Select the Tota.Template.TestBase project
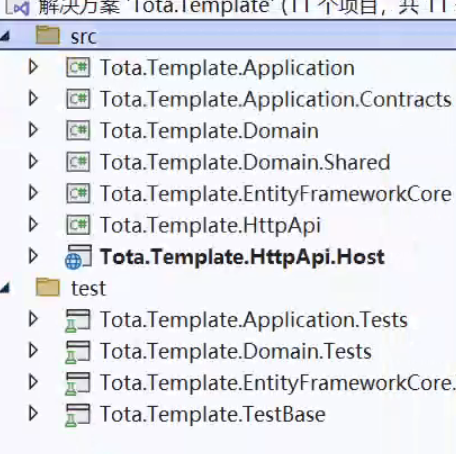The image size is (456, 454). [213, 414]
